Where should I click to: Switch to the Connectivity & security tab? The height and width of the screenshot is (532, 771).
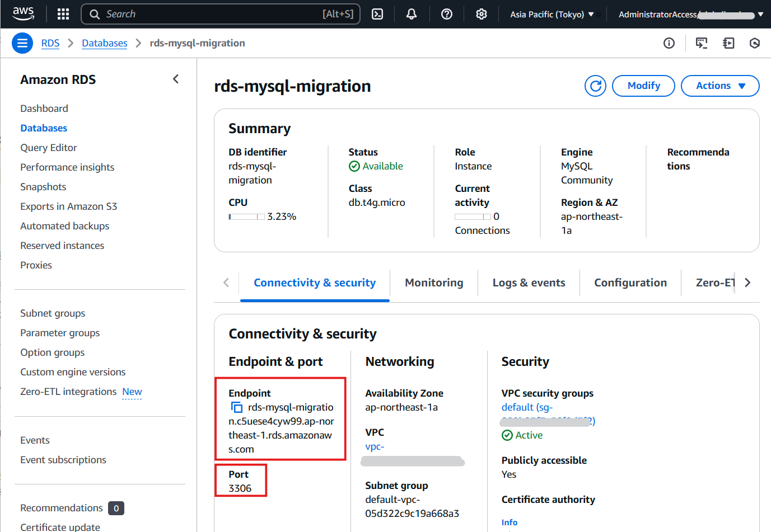tap(315, 283)
